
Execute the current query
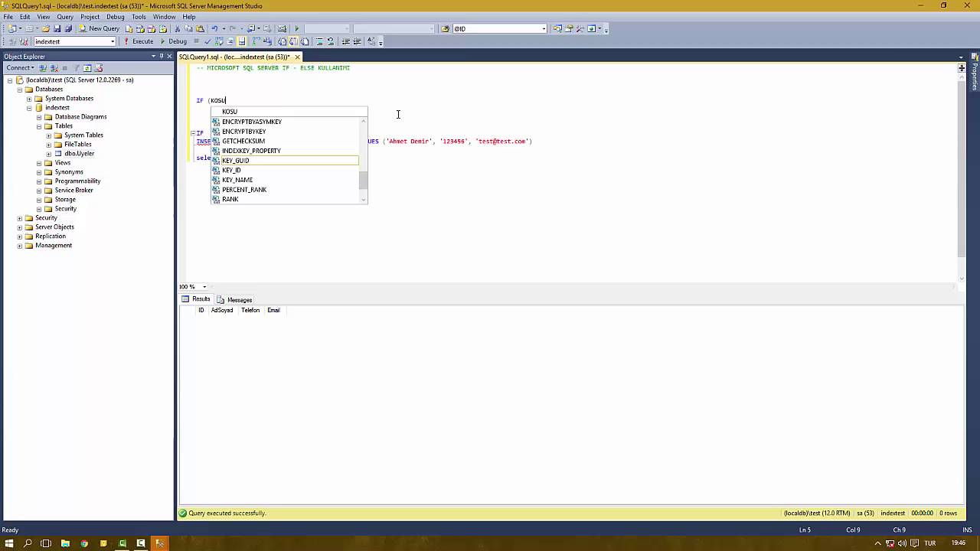(139, 41)
